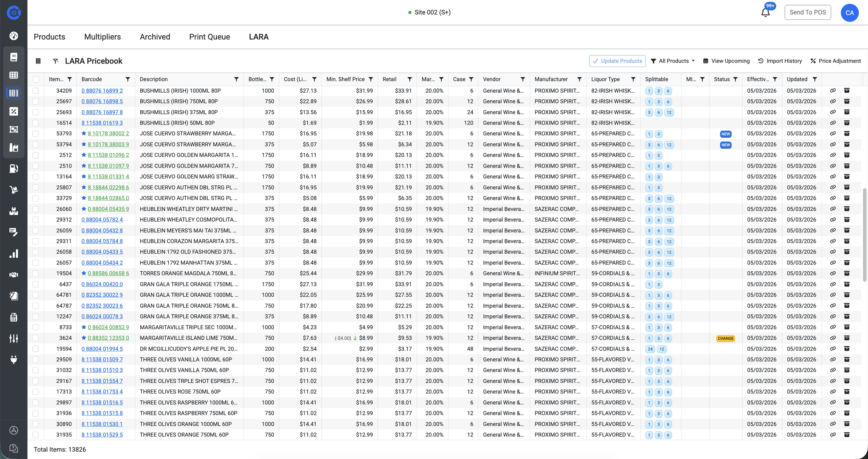Switch to the Products tab

click(49, 37)
